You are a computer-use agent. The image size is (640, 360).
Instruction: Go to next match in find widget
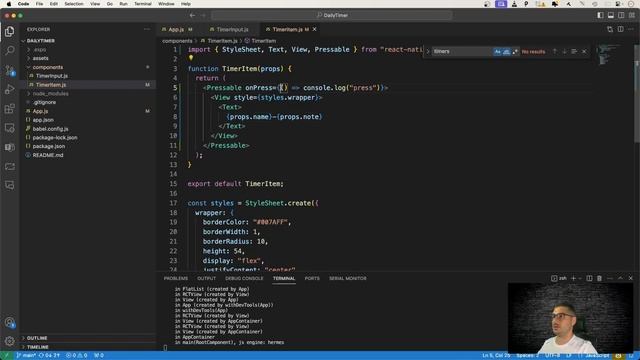pyautogui.click(x=564, y=51)
